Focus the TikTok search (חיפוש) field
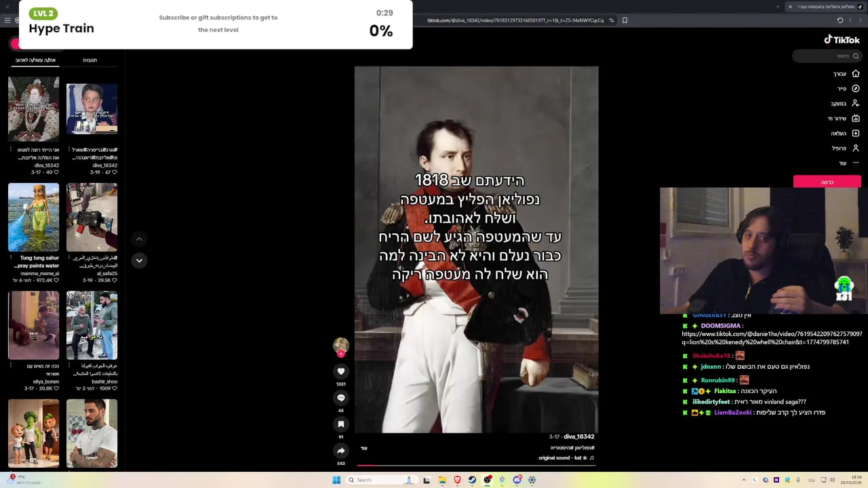Viewport: 868px width, 488px height. 829,56
